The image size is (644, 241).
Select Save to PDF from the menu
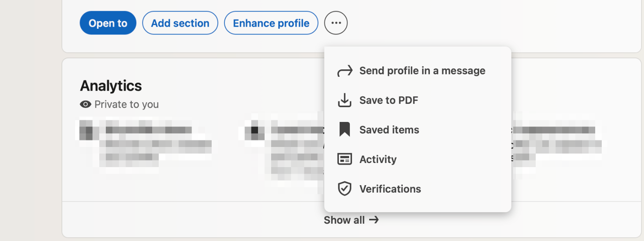pyautogui.click(x=388, y=100)
